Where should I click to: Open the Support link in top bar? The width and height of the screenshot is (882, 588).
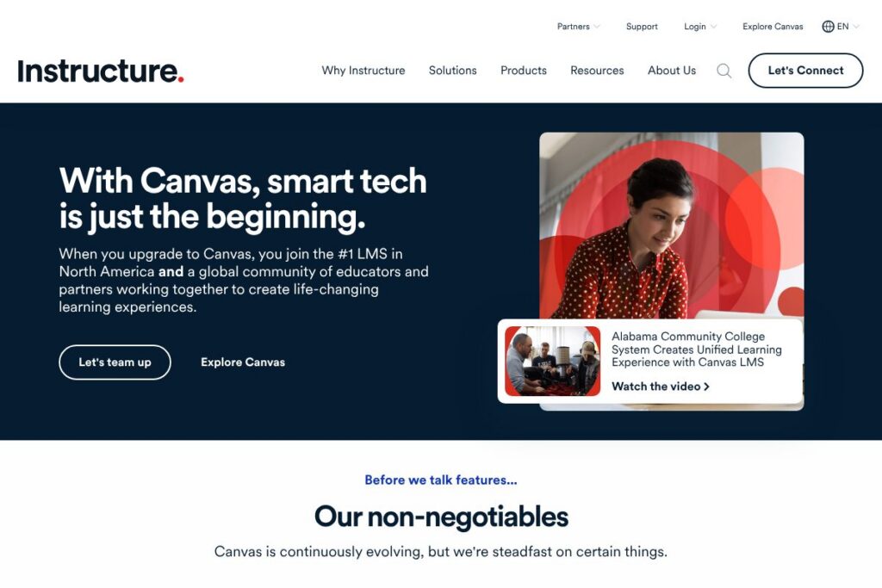tap(642, 27)
